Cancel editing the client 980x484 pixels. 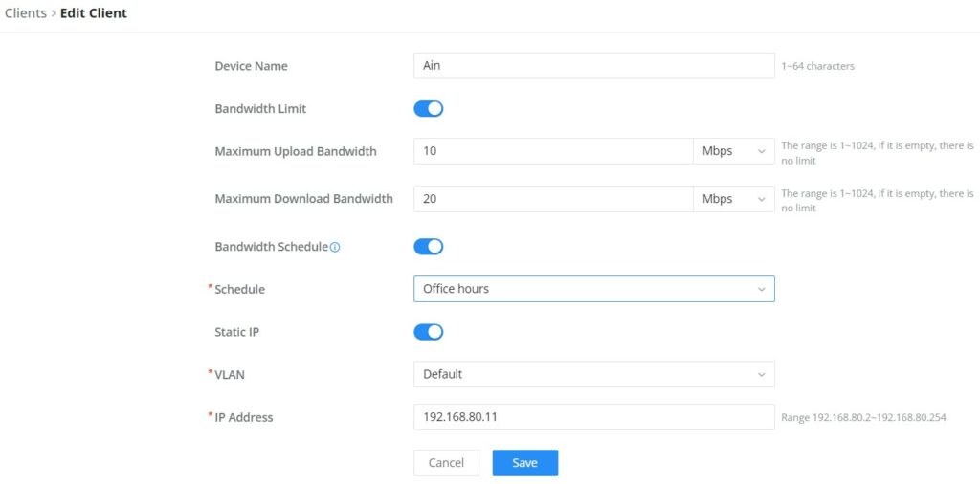point(446,463)
